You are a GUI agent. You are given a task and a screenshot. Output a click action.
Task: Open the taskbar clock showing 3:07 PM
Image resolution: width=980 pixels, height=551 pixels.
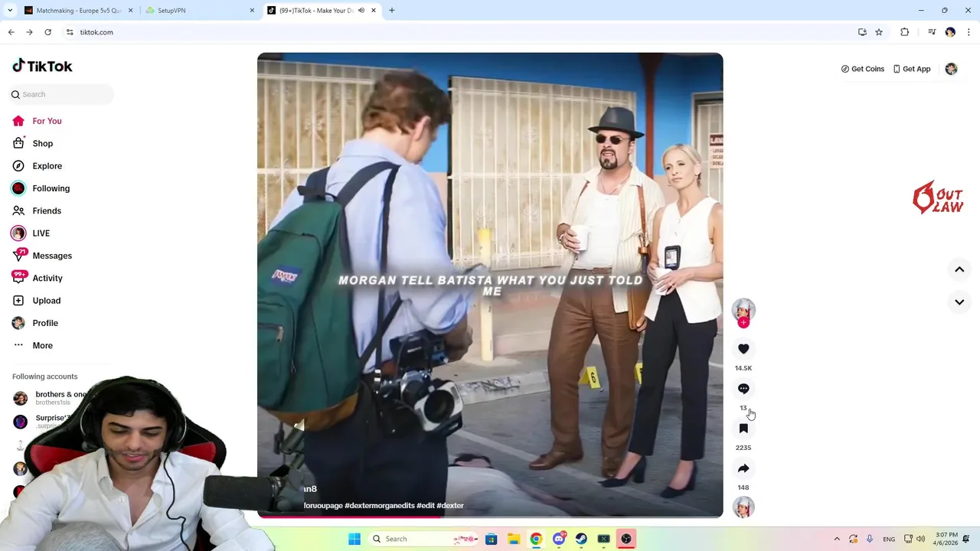[x=947, y=539]
